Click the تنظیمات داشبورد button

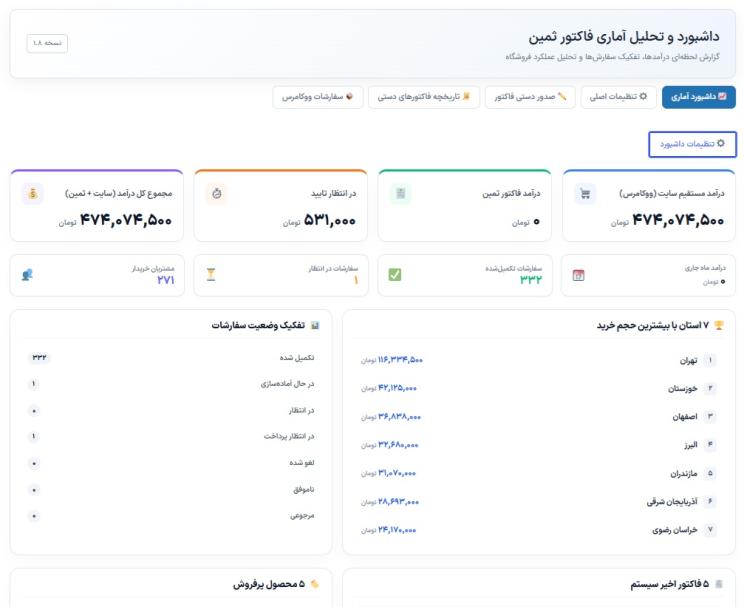pyautogui.click(x=692, y=144)
